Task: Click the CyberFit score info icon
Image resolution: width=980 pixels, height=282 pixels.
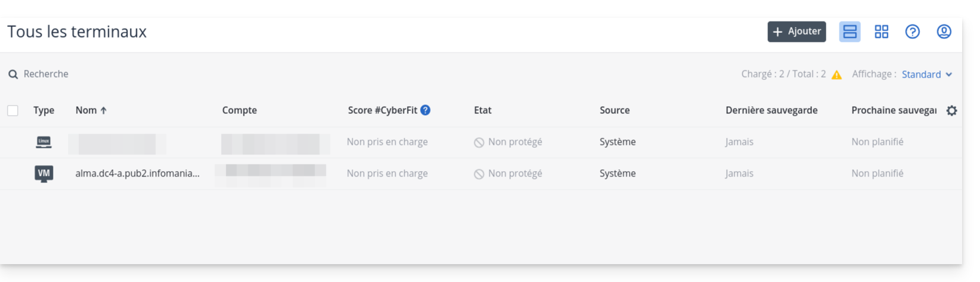Action: [x=425, y=110]
